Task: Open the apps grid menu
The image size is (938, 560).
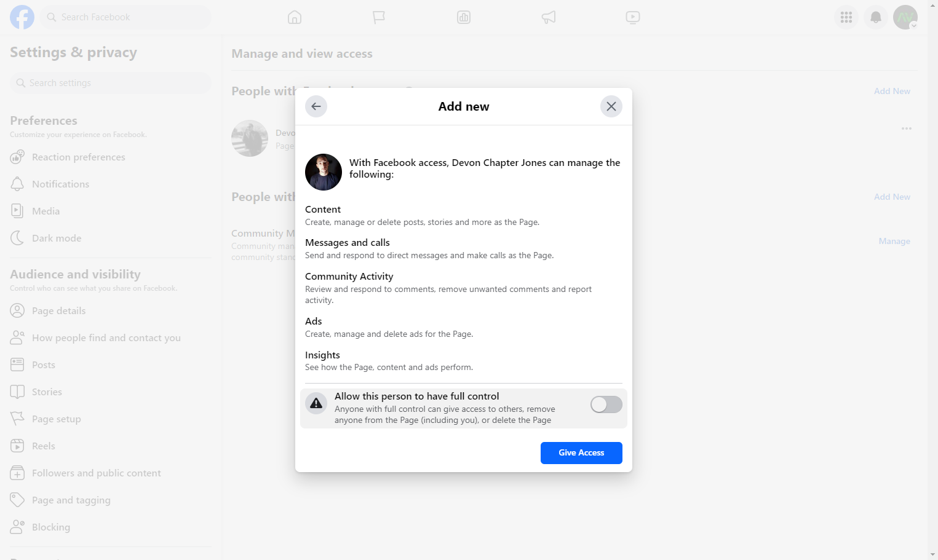Action: [846, 17]
